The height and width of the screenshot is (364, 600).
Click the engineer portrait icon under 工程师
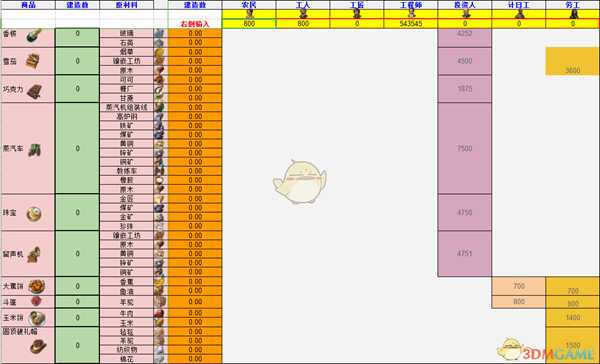click(x=411, y=14)
